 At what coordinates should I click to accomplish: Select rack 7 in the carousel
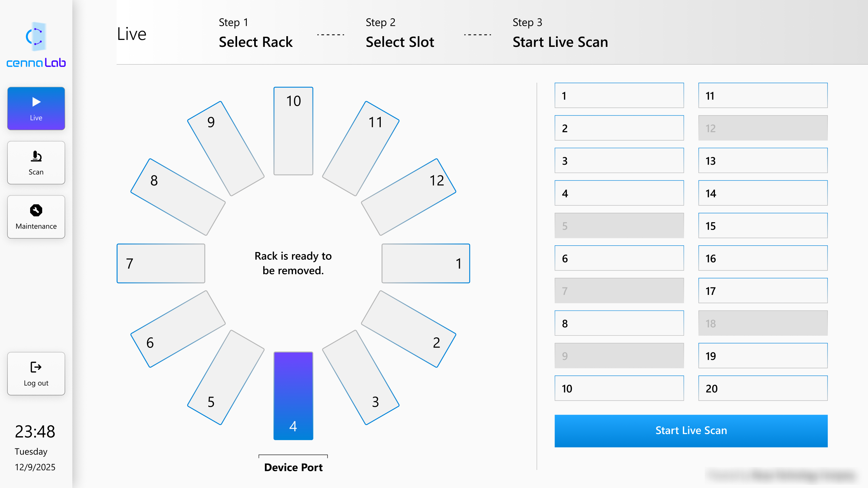click(161, 263)
